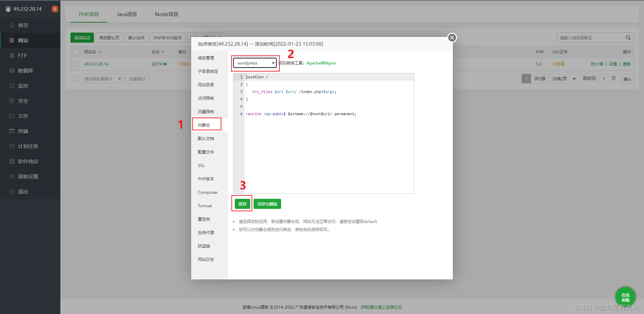Image resolution: width=644 pixels, height=314 pixels.
Task: Switch to the Node项目 tab
Action: click(x=167, y=14)
